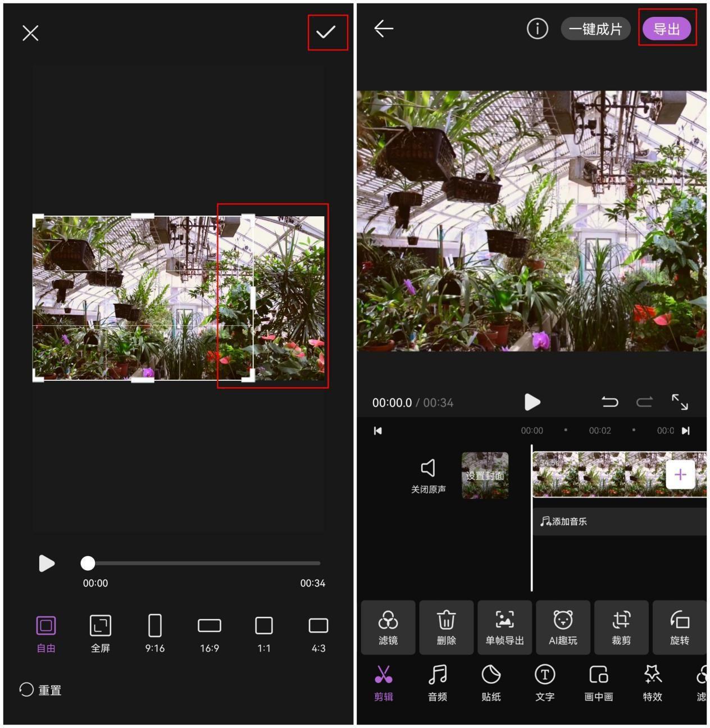This screenshot has height=728, width=710.
Task: Click the crop preview progress slider knob
Action: click(88, 563)
